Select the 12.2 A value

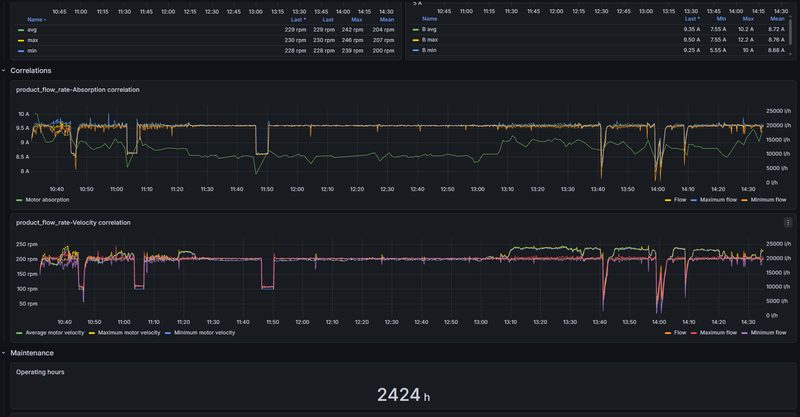[x=746, y=39]
